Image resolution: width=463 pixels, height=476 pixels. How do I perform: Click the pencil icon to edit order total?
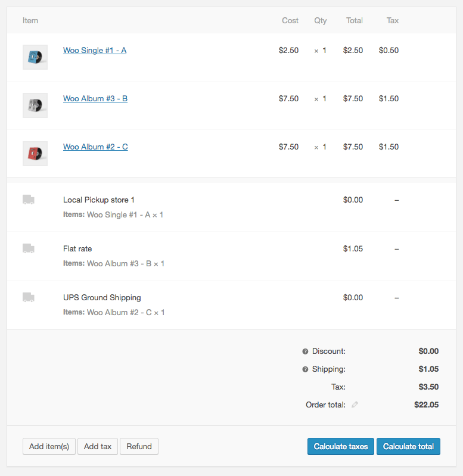click(x=355, y=405)
